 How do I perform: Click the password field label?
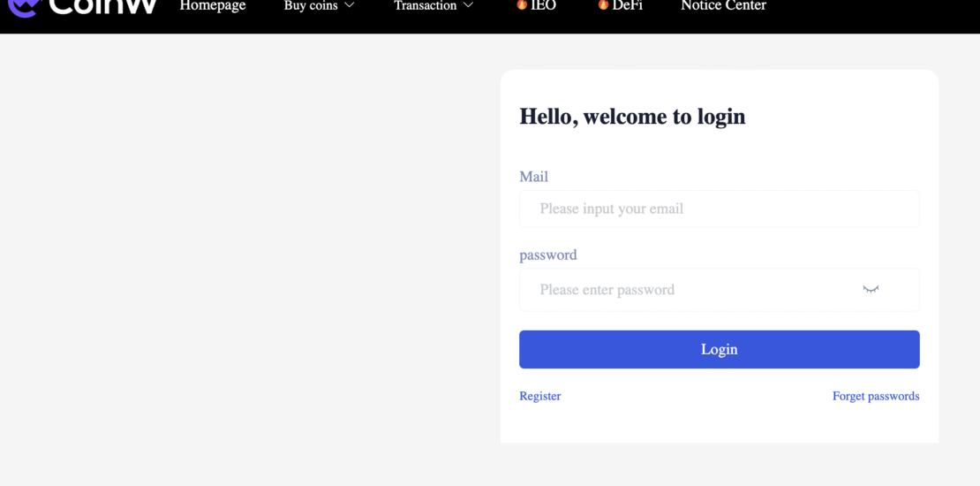[x=547, y=254]
